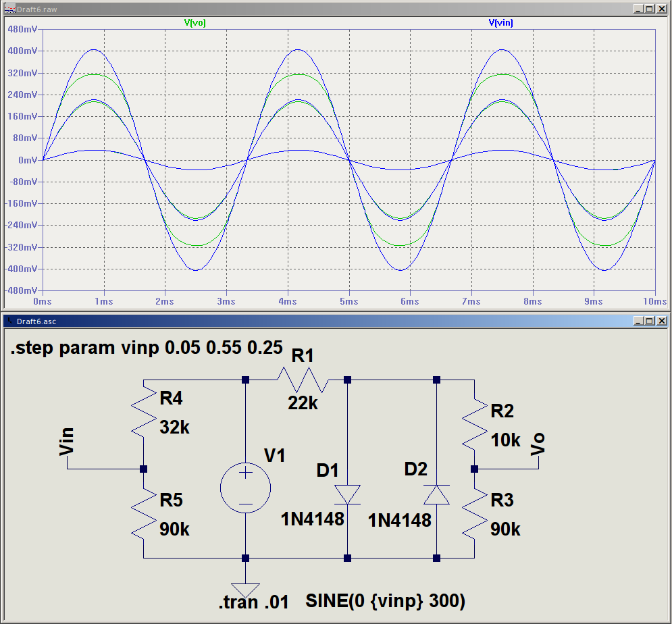672x624 pixels.
Task: Click the junction node above voltage source V1
Action: [246, 380]
